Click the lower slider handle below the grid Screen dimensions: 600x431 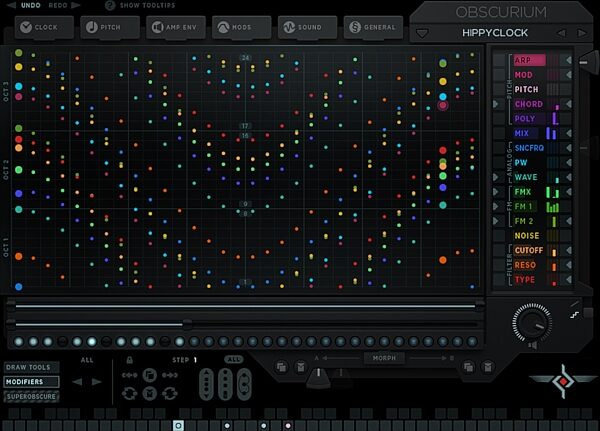pyautogui.click(x=187, y=325)
